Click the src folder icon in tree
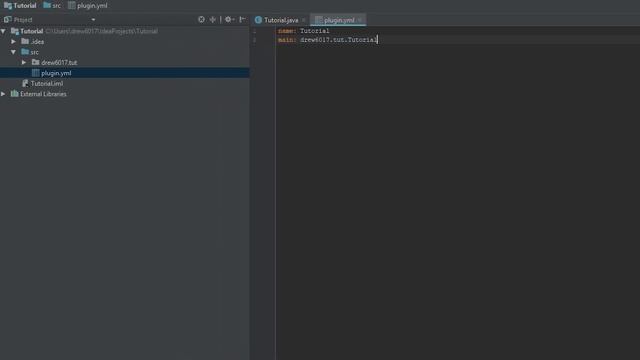The width and height of the screenshot is (640, 360). point(25,52)
